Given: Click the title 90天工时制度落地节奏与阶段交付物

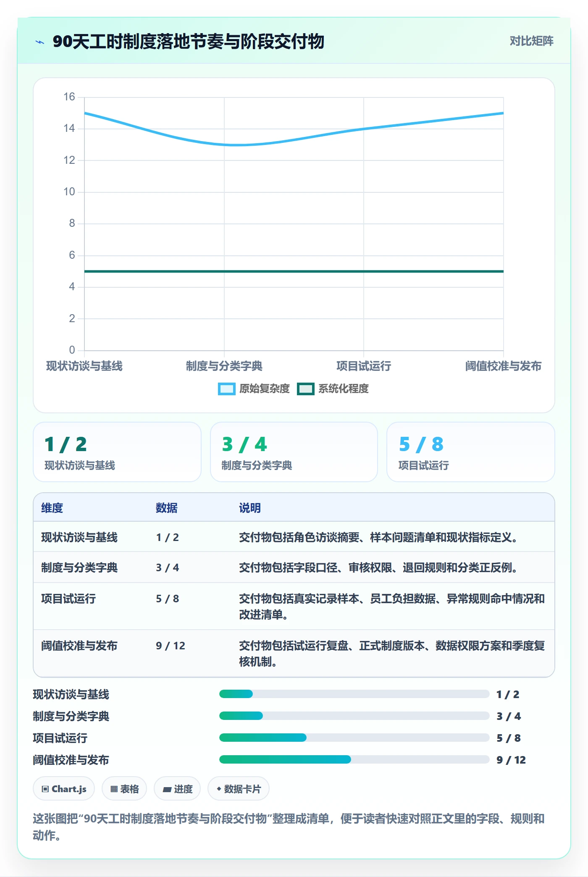Looking at the screenshot, I should pyautogui.click(x=188, y=42).
